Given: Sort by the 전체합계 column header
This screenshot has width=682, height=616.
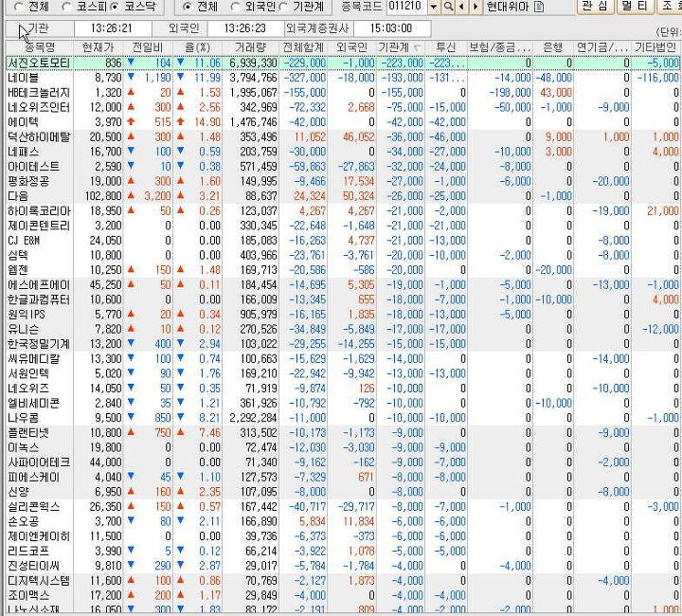Looking at the screenshot, I should (x=303, y=47).
